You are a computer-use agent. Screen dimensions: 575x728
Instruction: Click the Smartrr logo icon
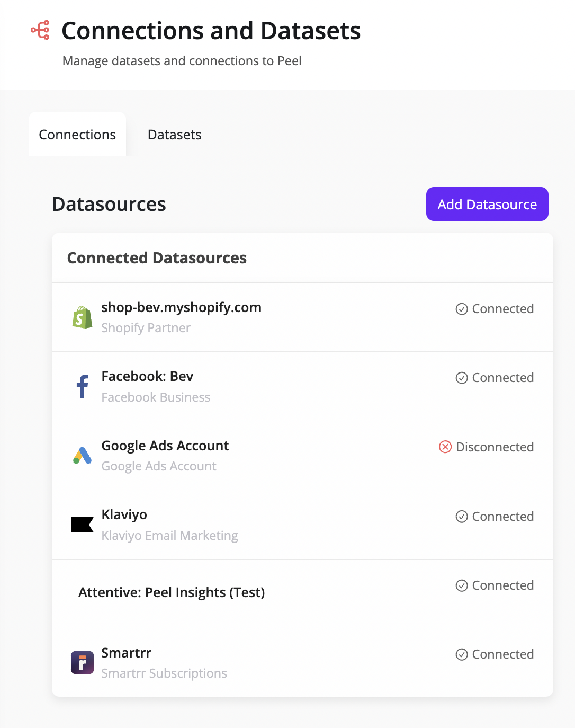82,662
